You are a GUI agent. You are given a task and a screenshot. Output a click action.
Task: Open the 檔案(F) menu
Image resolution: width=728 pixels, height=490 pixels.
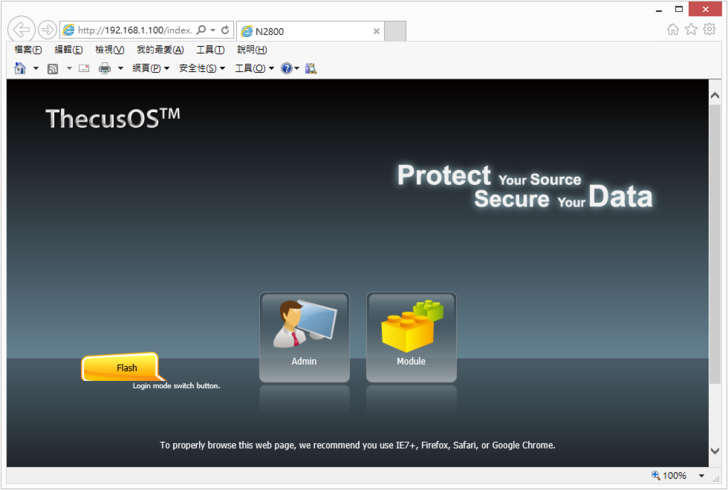point(28,49)
